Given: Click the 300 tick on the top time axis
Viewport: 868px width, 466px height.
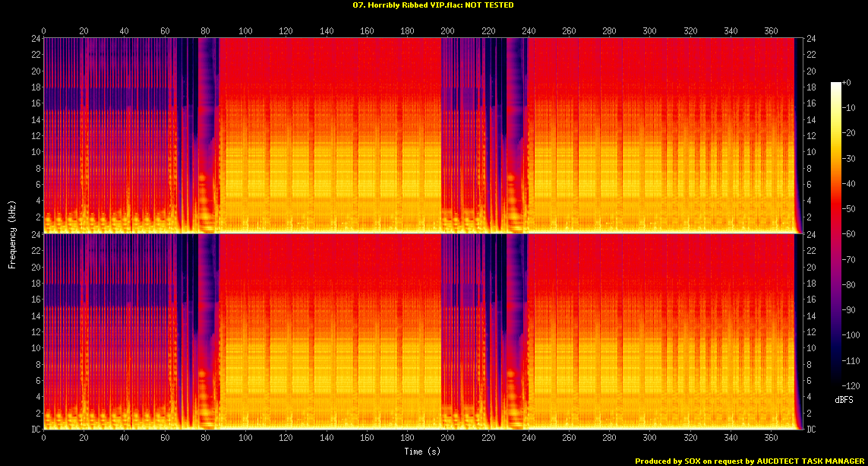Looking at the screenshot, I should pos(649,31).
